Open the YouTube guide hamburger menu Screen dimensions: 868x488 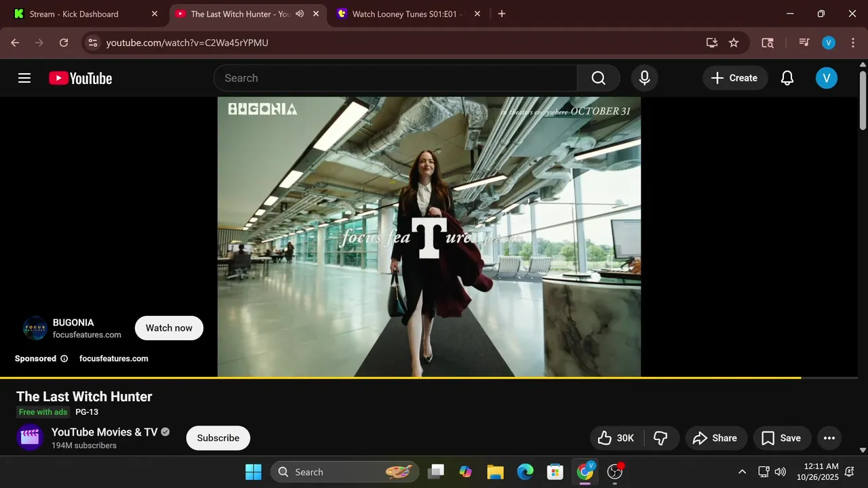pos(24,78)
